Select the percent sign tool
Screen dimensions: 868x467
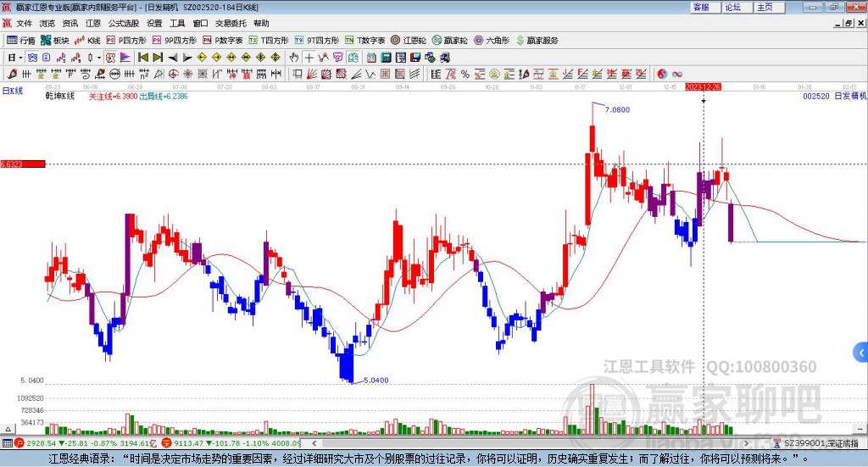pos(465,74)
